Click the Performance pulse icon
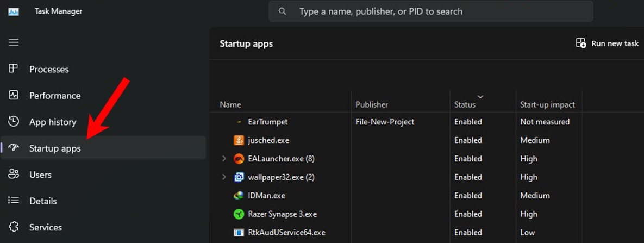The height and width of the screenshot is (243, 644). tap(14, 95)
